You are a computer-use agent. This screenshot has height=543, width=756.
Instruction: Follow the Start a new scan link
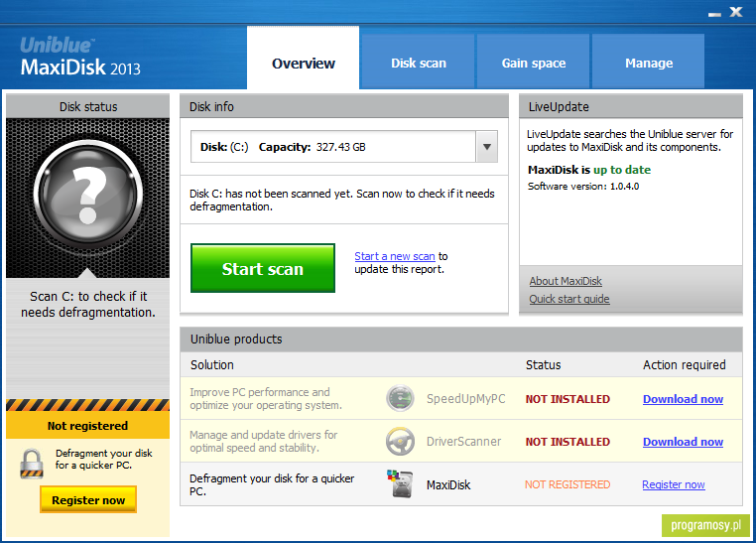tap(395, 256)
